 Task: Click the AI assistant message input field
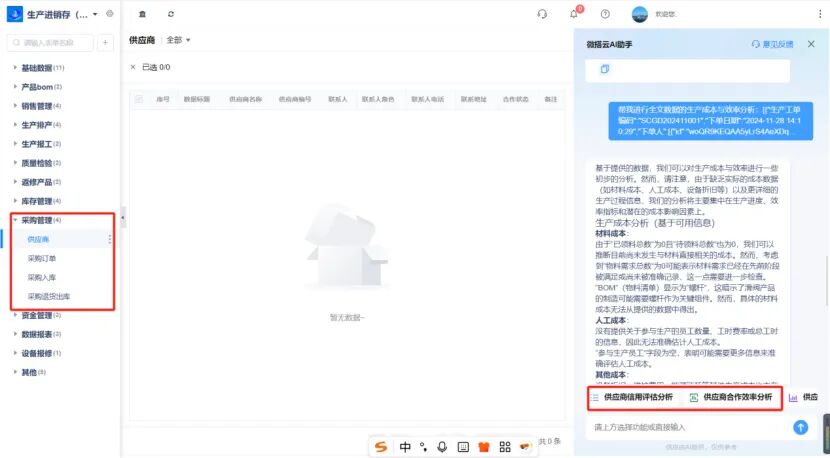pyautogui.click(x=688, y=427)
